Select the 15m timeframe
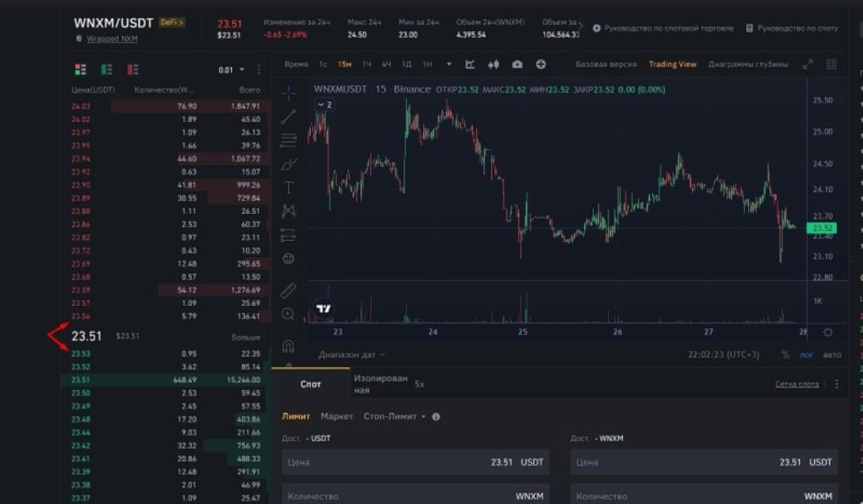 (x=345, y=64)
